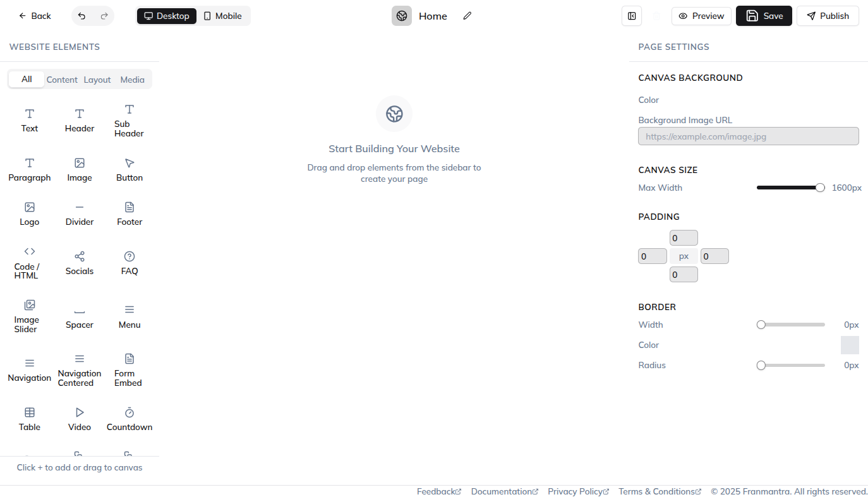Add the Divider element

(80, 214)
